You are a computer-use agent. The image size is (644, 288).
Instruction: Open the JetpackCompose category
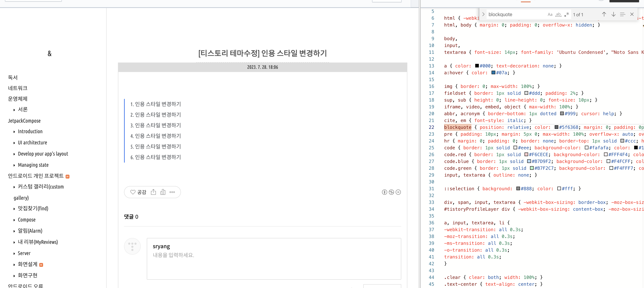24,121
